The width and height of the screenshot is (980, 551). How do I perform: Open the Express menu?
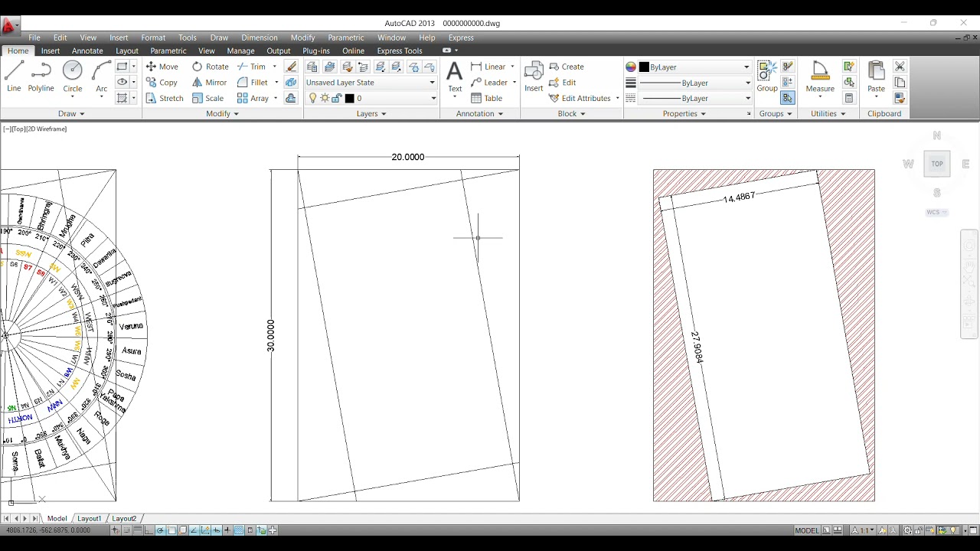461,37
